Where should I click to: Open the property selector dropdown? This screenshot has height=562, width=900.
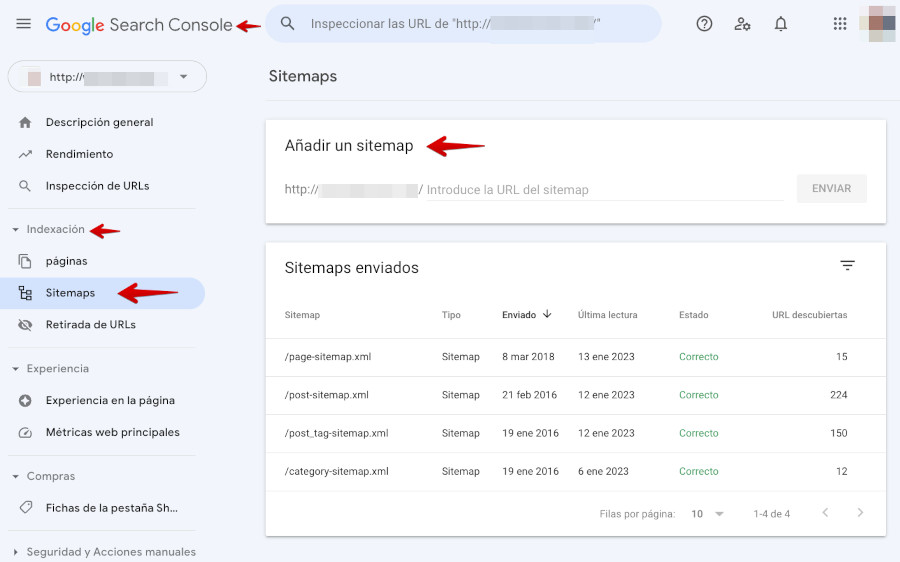(107, 76)
